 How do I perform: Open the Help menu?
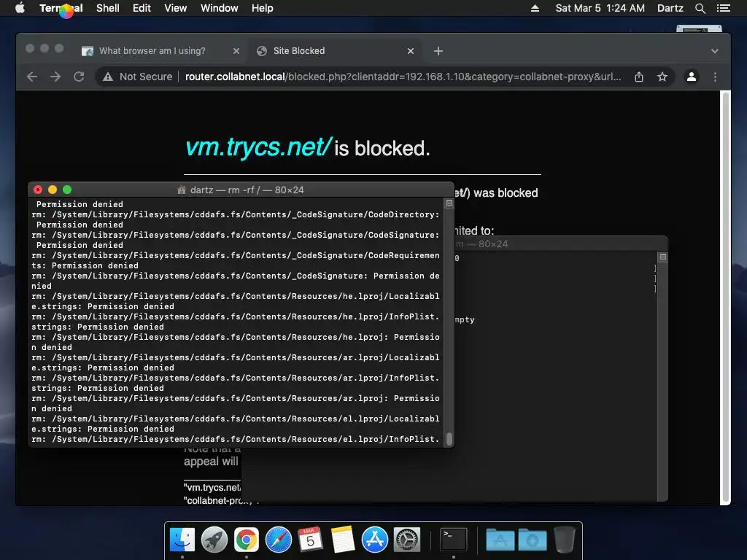click(x=263, y=8)
